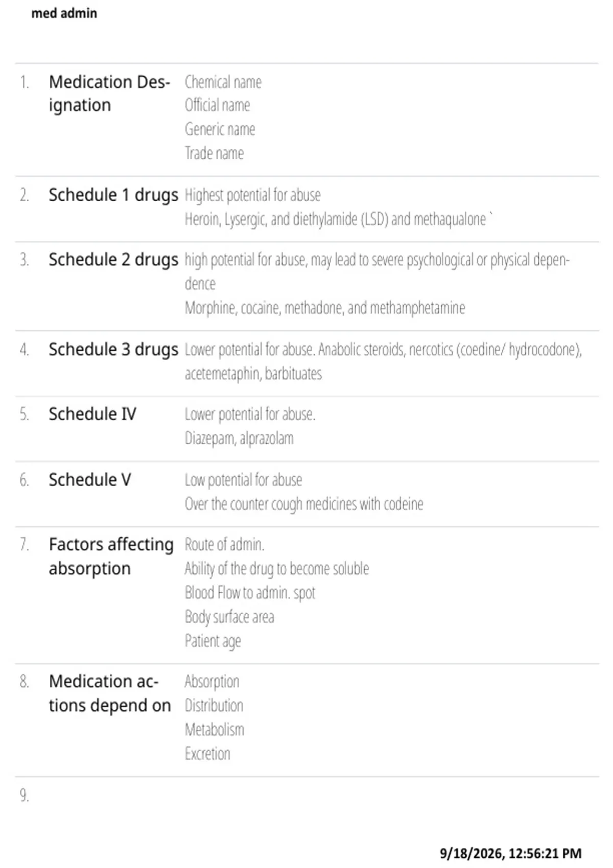Image resolution: width=613 pixels, height=868 pixels.
Task: Click the 'med admin' page title
Action: click(64, 13)
